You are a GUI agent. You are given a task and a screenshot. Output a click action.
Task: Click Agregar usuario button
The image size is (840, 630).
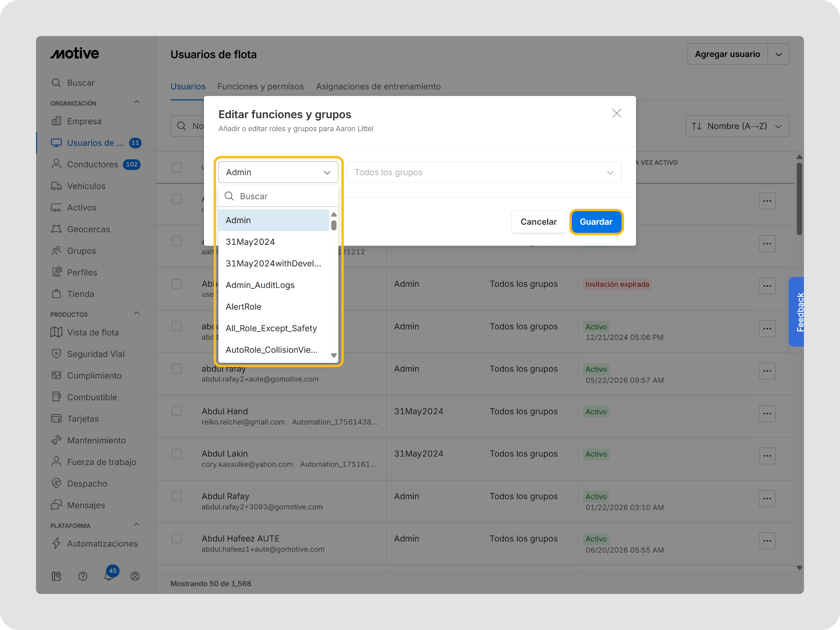(x=727, y=54)
